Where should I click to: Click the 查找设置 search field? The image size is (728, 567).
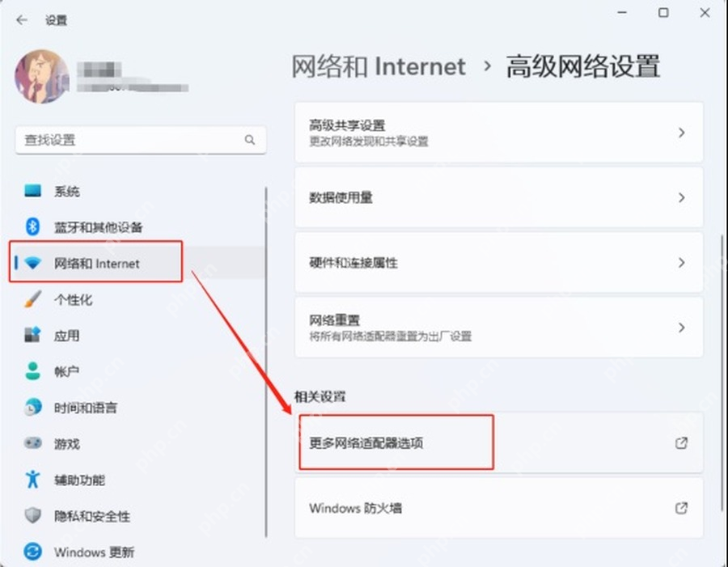pyautogui.click(x=141, y=140)
